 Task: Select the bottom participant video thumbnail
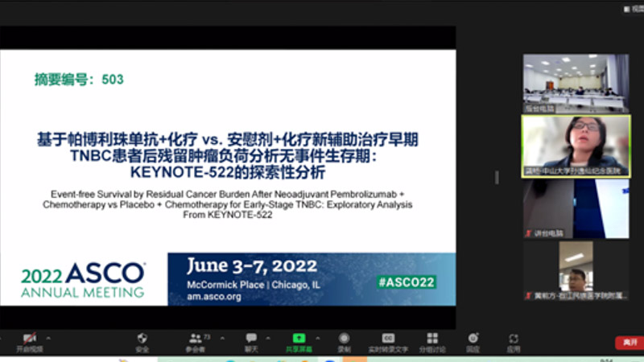(x=576, y=271)
